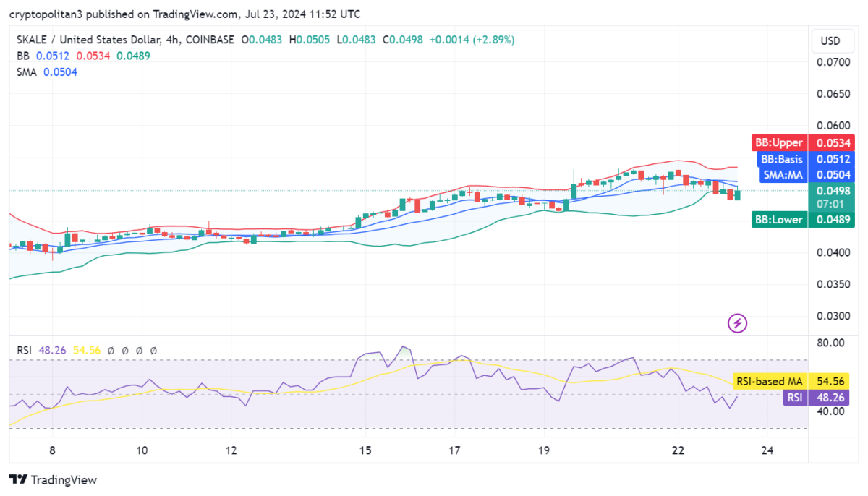Screen dimensions: 868x496
Task: Select the date 22 on the time axis
Action: click(678, 450)
